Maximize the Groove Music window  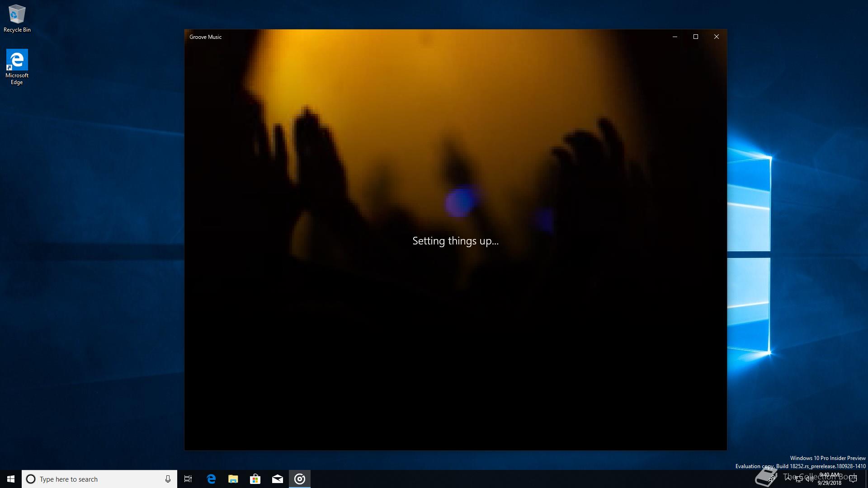(x=696, y=37)
